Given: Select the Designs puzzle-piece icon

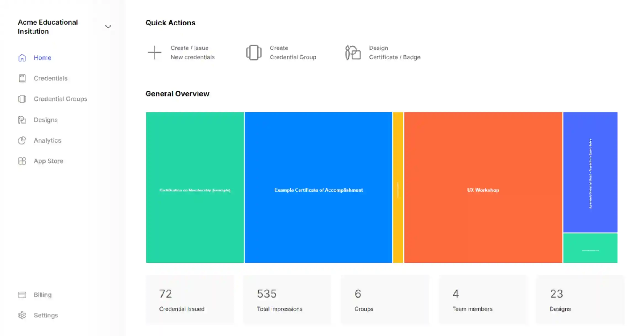Looking at the screenshot, I should point(22,120).
